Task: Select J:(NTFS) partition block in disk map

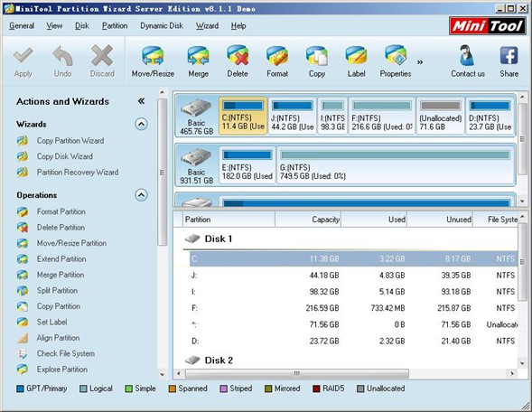Action: 292,116
